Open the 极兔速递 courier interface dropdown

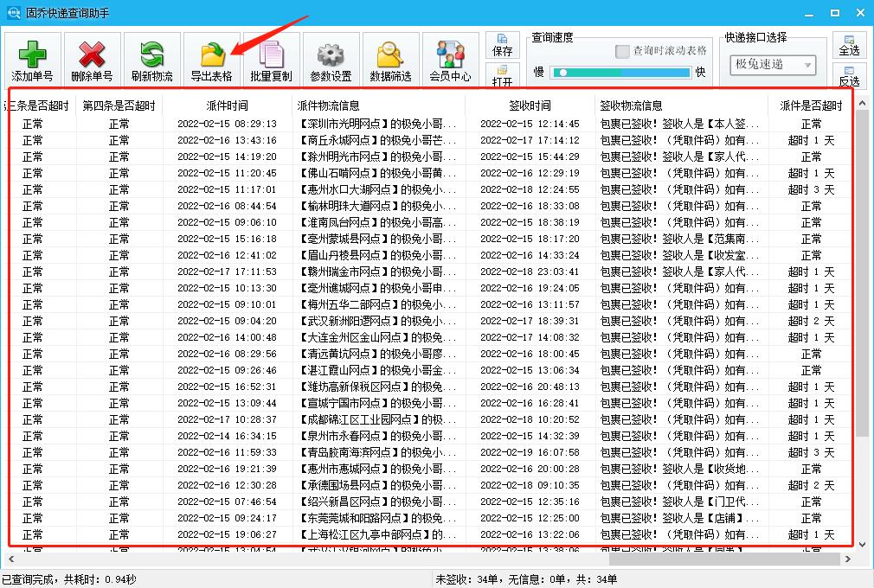(774, 65)
